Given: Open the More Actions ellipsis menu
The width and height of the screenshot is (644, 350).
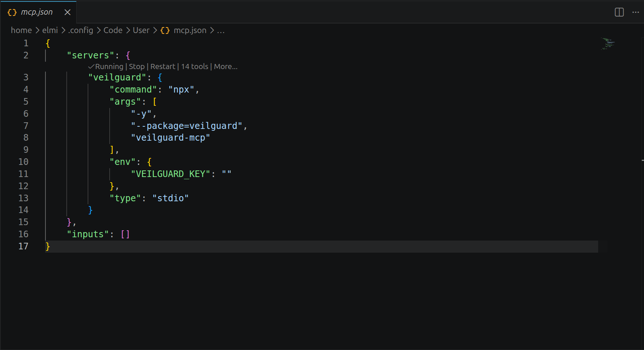Looking at the screenshot, I should (x=636, y=12).
